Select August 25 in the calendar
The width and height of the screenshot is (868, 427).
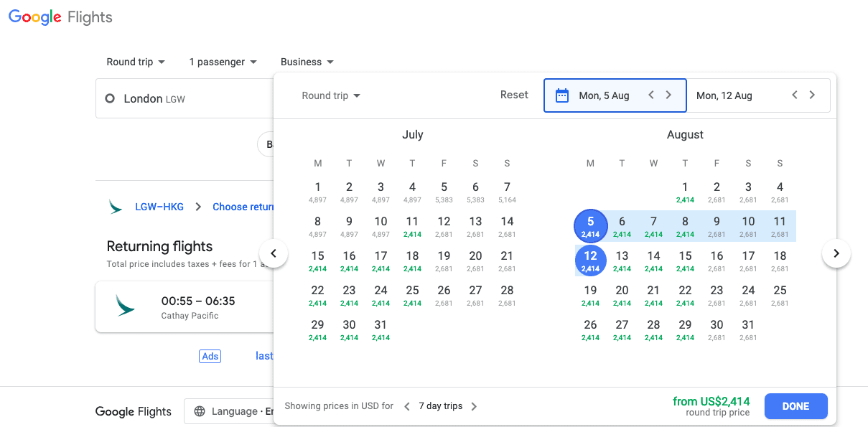780,295
